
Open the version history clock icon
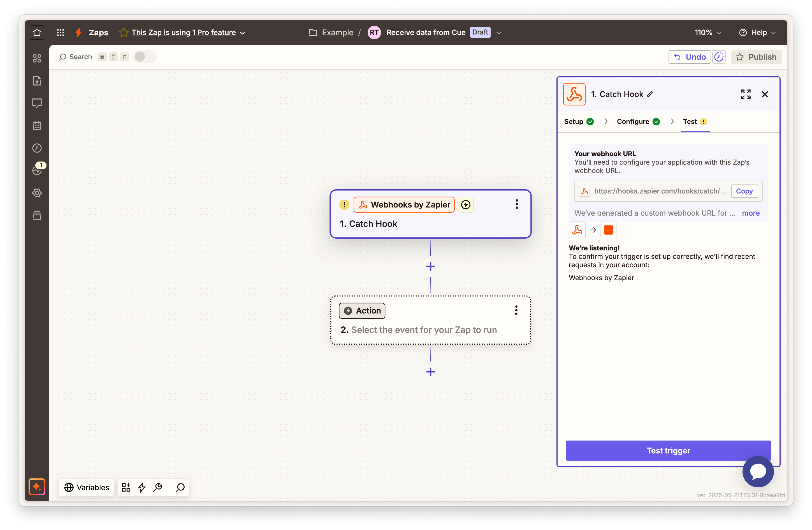(x=719, y=57)
